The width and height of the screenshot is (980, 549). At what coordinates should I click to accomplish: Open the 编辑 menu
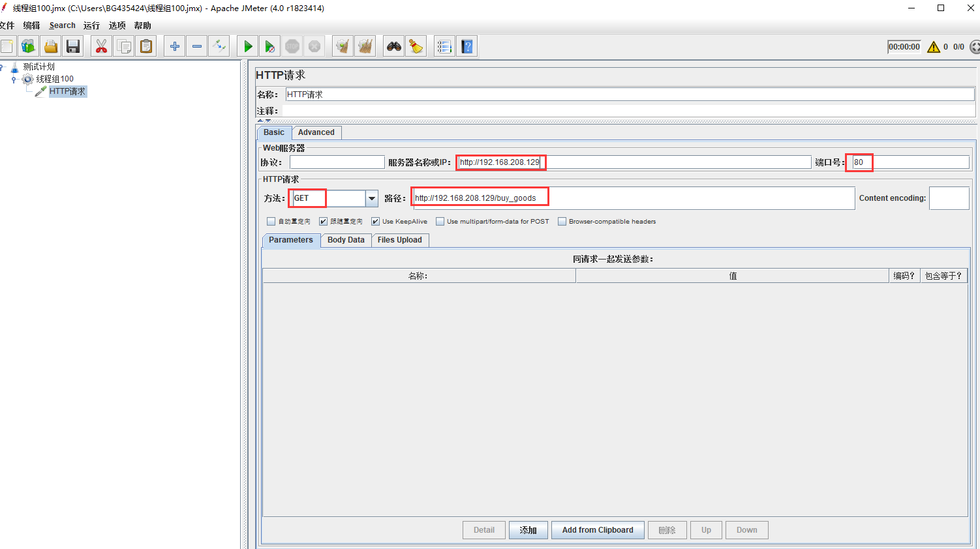click(31, 25)
